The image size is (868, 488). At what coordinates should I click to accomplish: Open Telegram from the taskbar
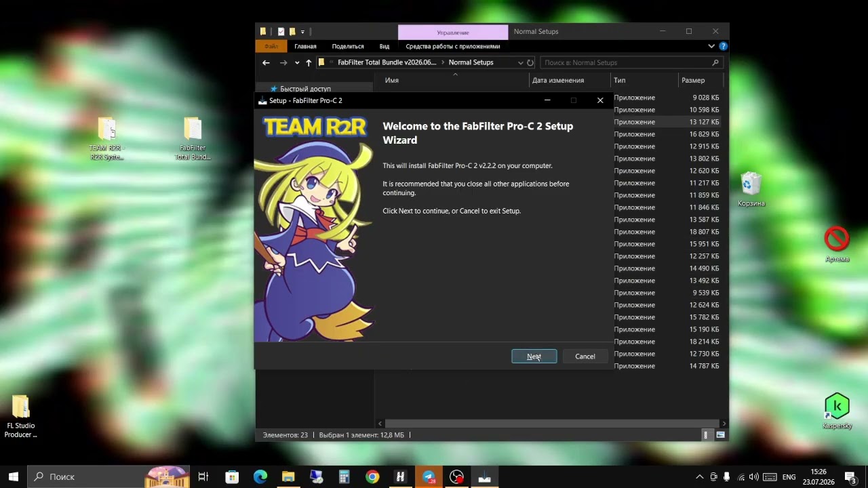pos(429,476)
